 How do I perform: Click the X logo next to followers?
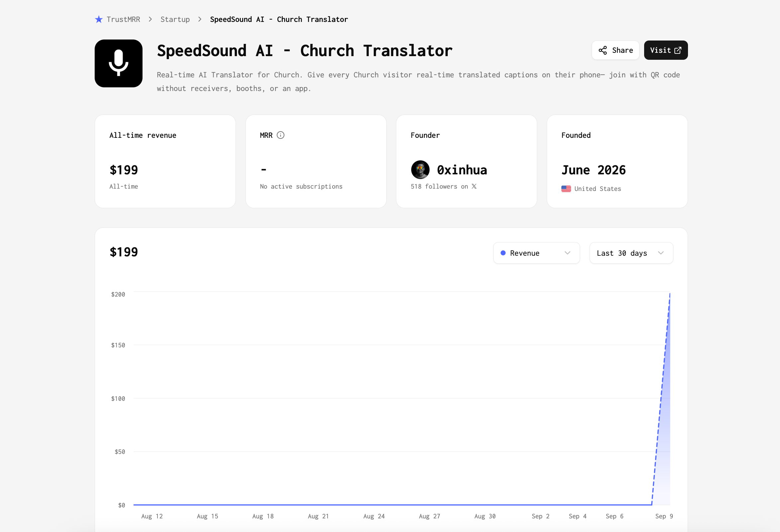click(474, 186)
